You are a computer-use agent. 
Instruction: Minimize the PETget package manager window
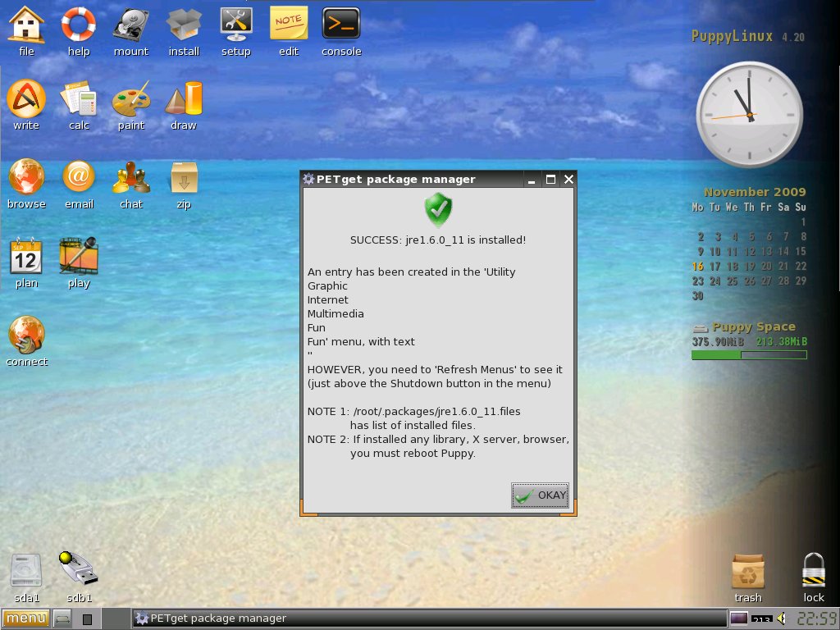(x=532, y=180)
